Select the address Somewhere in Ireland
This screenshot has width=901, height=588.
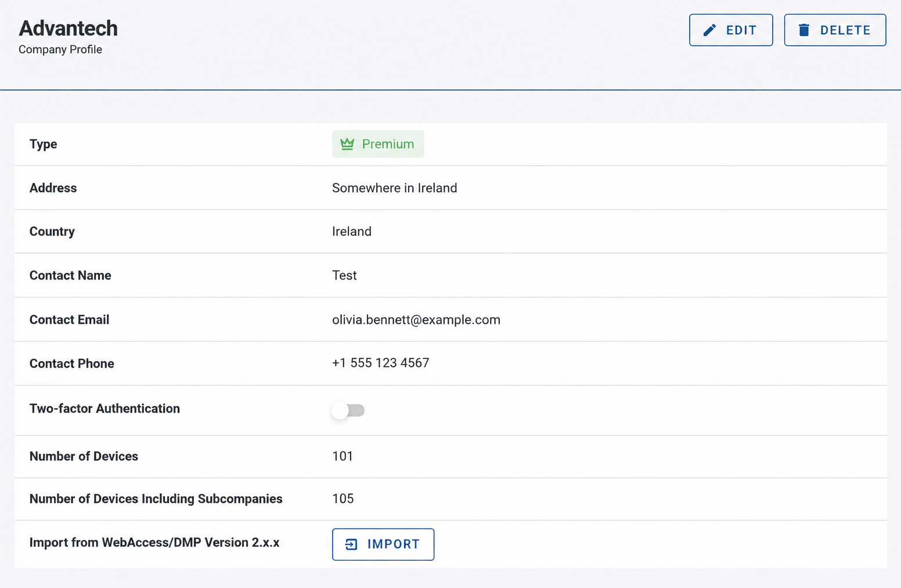point(395,188)
